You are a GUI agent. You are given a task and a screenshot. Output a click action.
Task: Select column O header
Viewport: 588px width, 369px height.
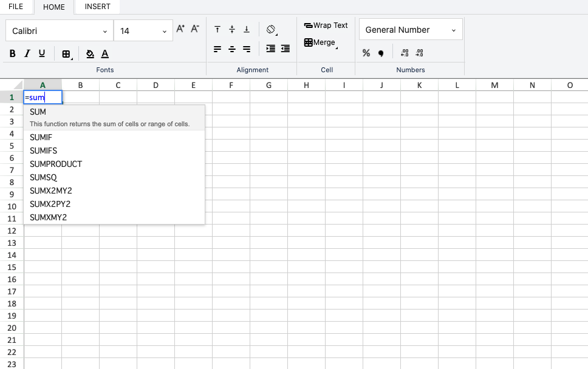click(x=570, y=85)
